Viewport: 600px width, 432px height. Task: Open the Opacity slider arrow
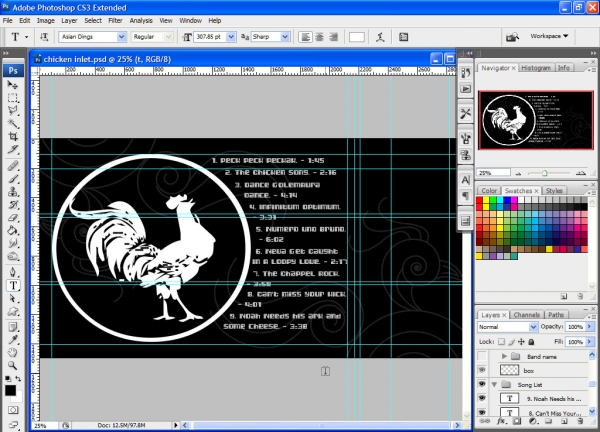(x=590, y=327)
